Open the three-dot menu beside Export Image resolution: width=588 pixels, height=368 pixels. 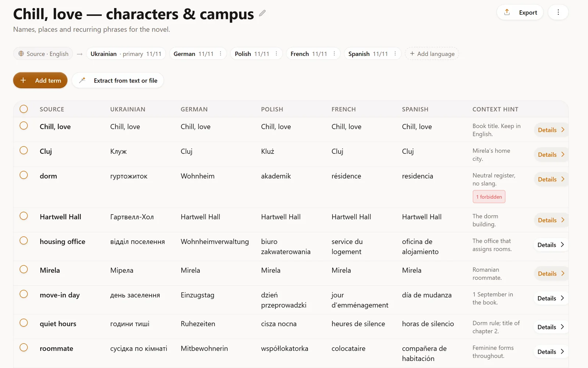pyautogui.click(x=558, y=12)
